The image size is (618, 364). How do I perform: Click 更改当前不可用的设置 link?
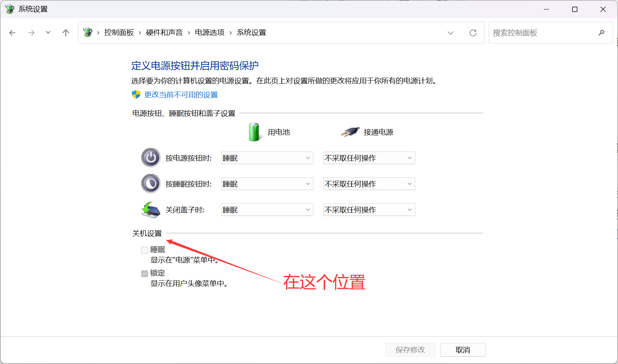(181, 95)
